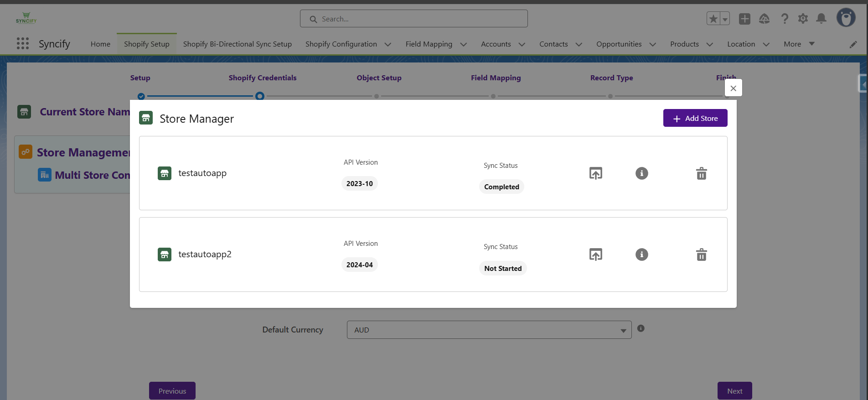Click the Default Currency info icon

[641, 328]
